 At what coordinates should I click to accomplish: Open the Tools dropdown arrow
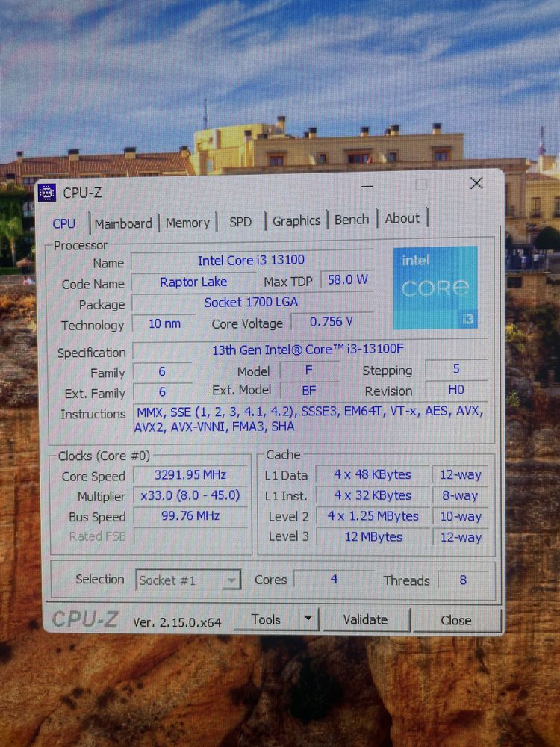tap(308, 619)
